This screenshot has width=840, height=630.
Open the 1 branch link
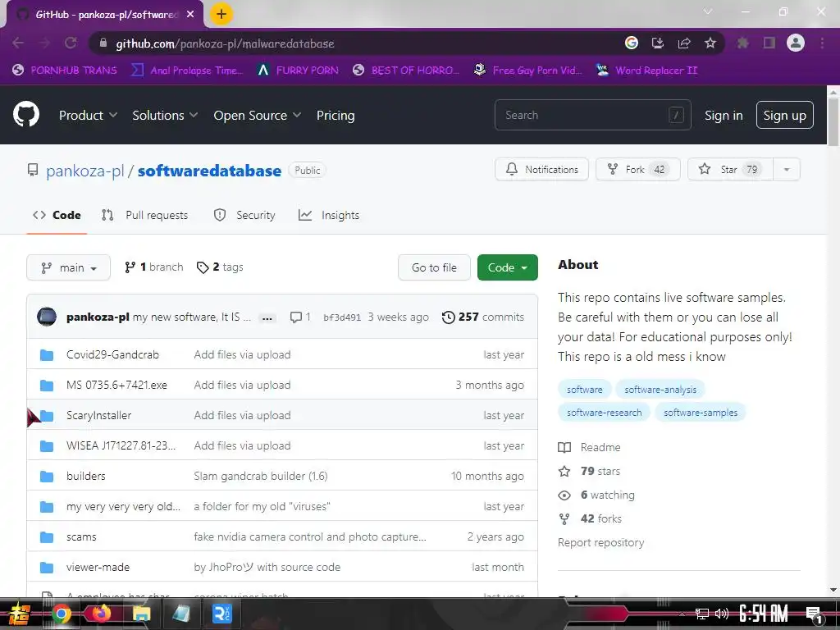point(153,267)
